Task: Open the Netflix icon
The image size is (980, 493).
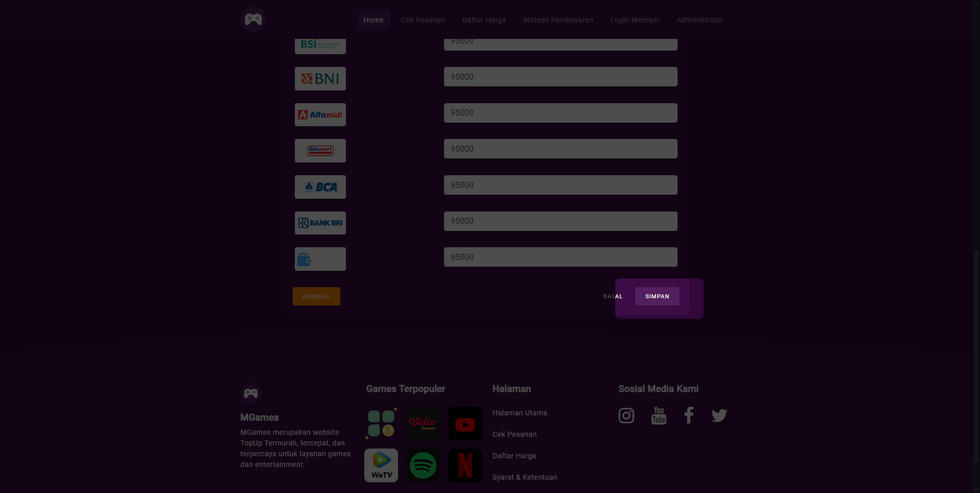Action: pyautogui.click(x=465, y=465)
